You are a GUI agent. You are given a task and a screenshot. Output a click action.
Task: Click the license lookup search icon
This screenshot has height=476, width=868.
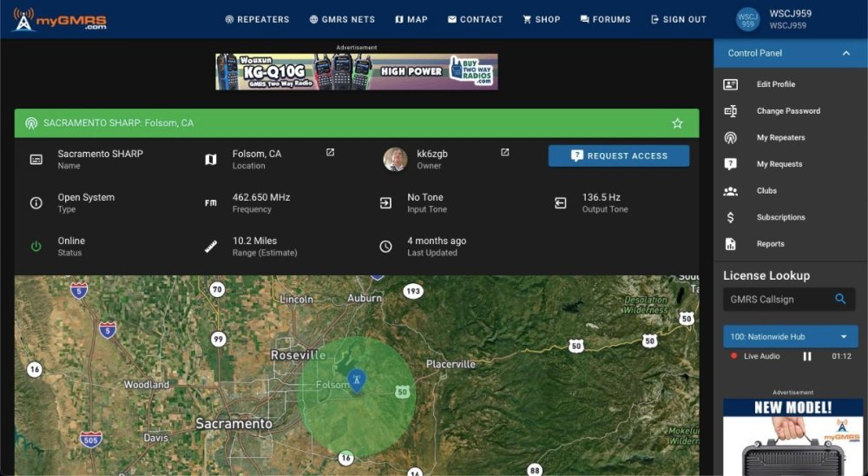pos(840,299)
